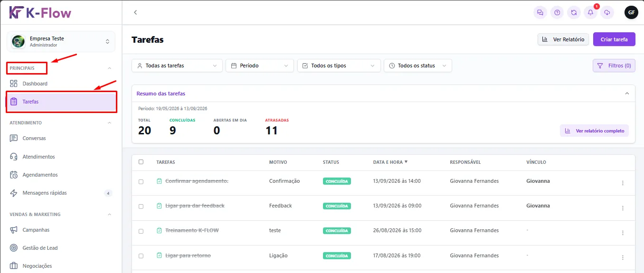Click the Giovanna vínculo in Feedback row

coord(538,206)
